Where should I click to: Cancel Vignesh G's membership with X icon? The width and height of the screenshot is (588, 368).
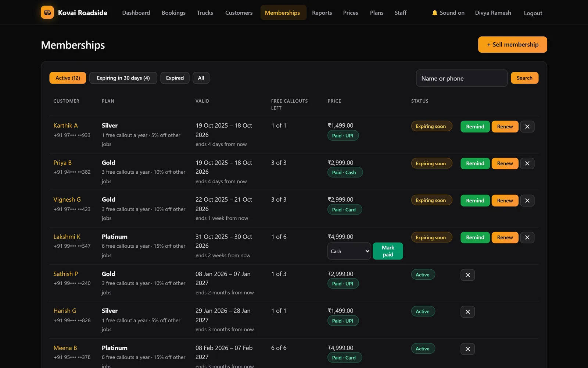527,201
